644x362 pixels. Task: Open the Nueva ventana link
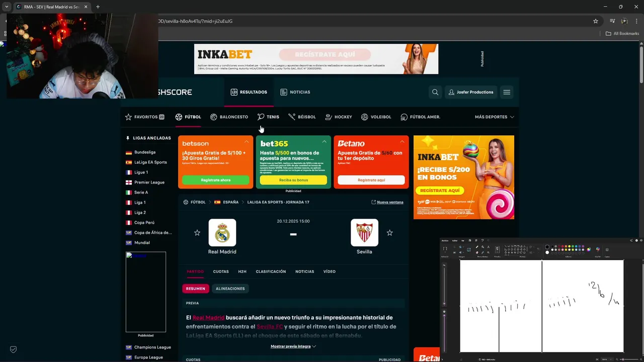coord(387,202)
